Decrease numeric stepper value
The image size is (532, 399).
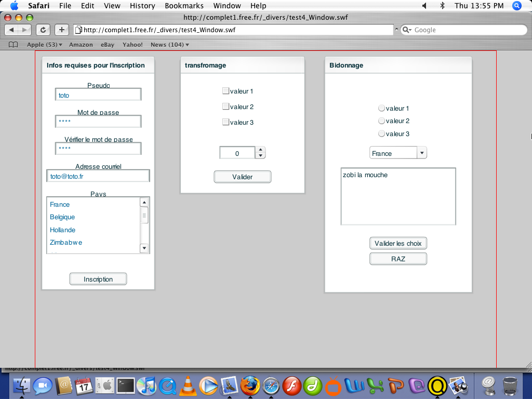tap(261, 156)
